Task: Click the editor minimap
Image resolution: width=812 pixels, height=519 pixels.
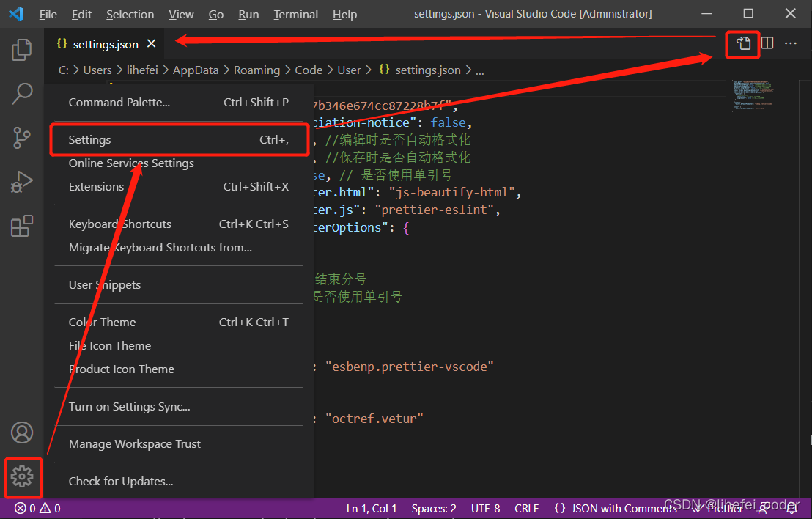Action: [753, 96]
